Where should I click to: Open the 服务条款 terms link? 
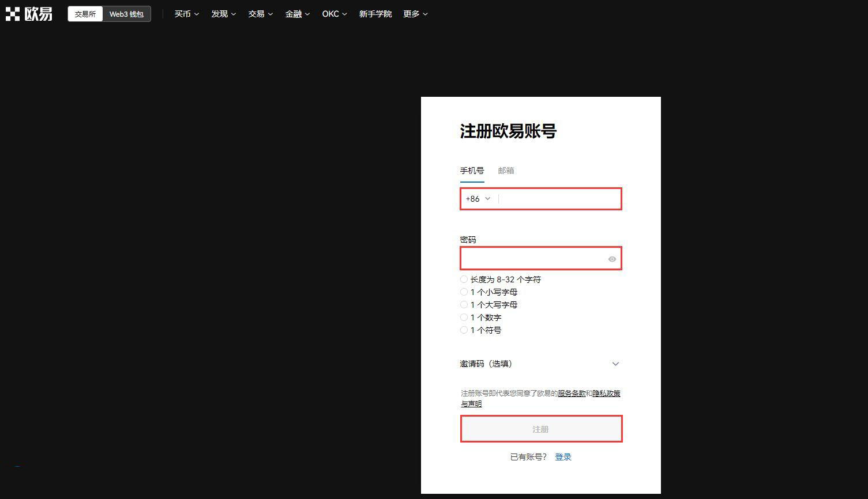tap(571, 394)
